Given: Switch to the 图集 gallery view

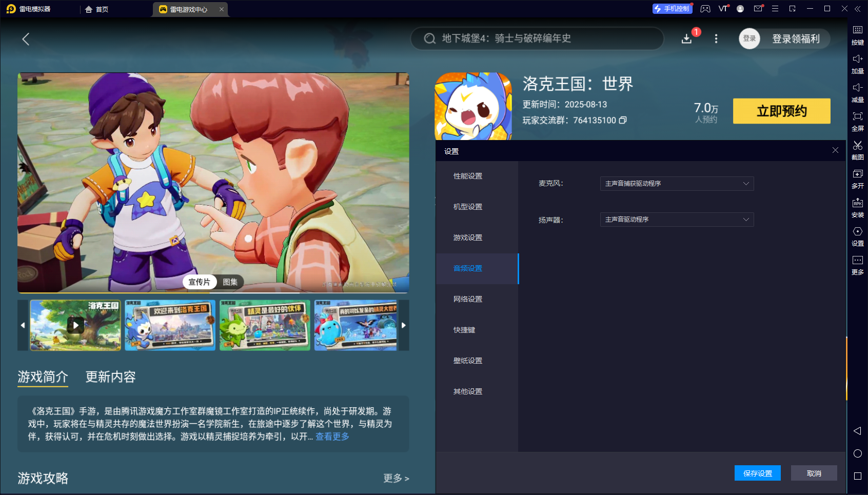Looking at the screenshot, I should click(230, 282).
